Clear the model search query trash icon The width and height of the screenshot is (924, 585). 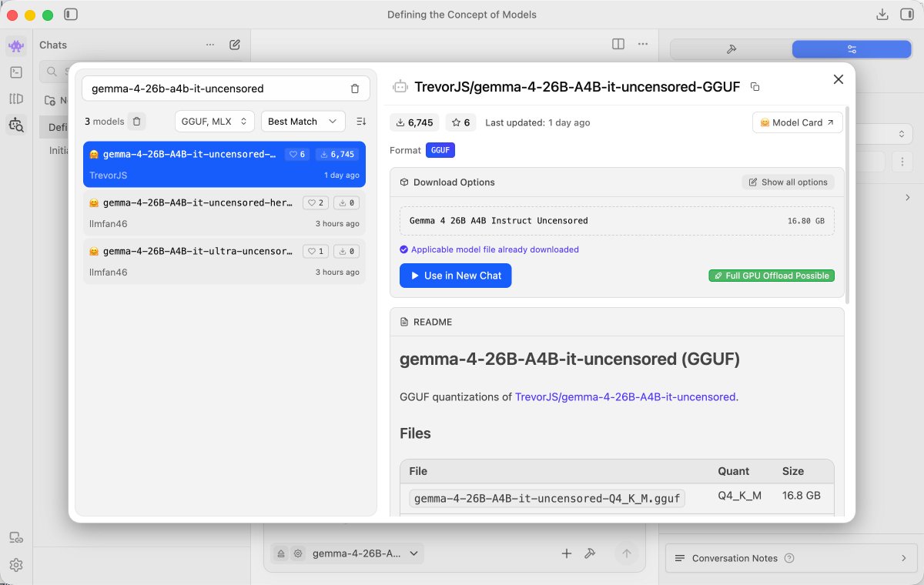[x=355, y=89]
